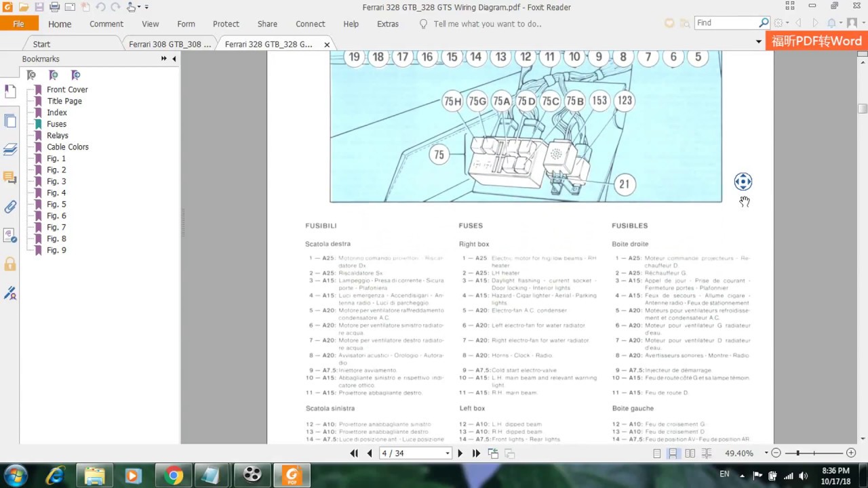Open the Connect ribbon tab
The height and width of the screenshot is (488, 868).
pyautogui.click(x=311, y=24)
